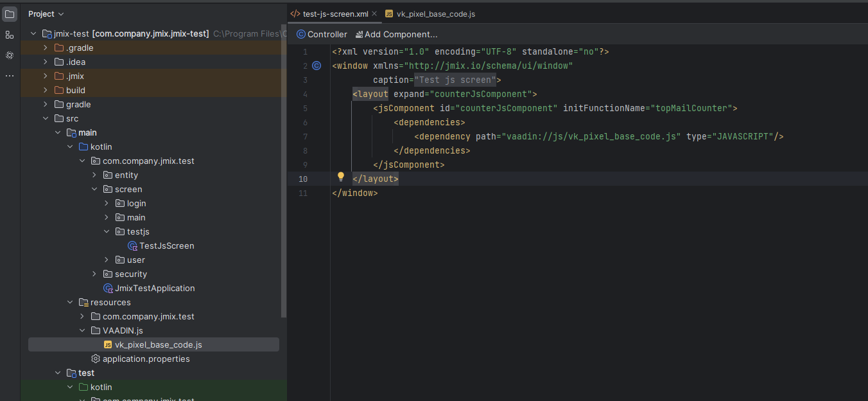Click the TestJsScreen class icon
This screenshot has width=868, height=401.
coord(132,245)
